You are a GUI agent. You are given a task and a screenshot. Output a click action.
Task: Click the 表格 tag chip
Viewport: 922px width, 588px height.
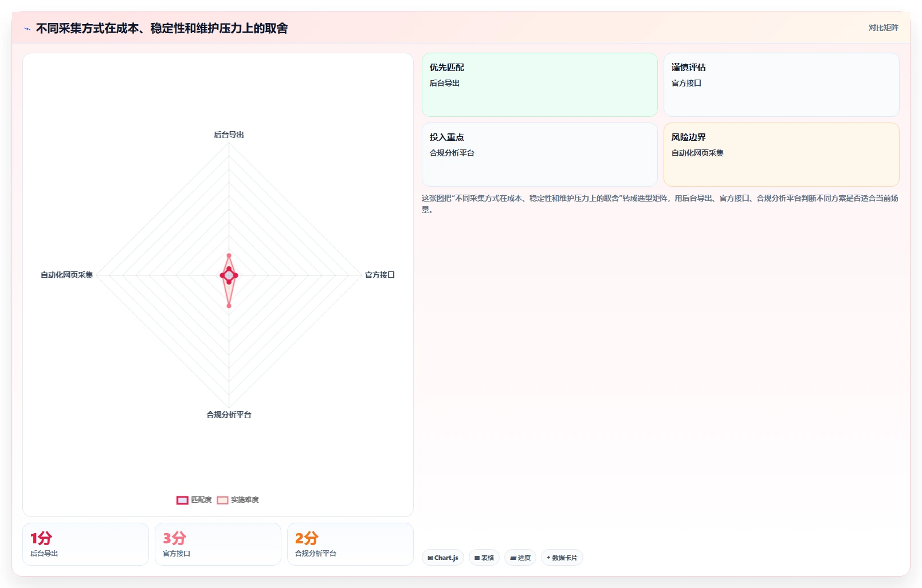pyautogui.click(x=484, y=558)
